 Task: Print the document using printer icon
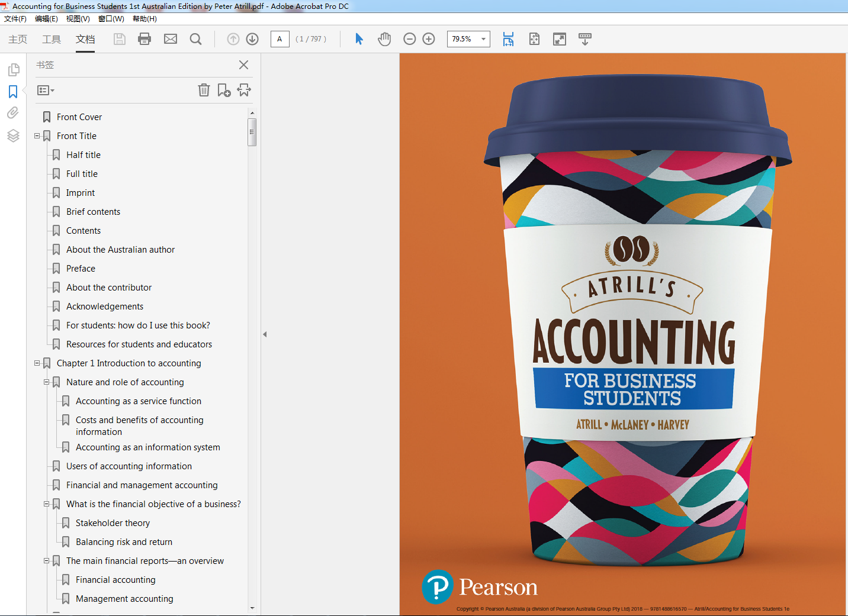144,39
